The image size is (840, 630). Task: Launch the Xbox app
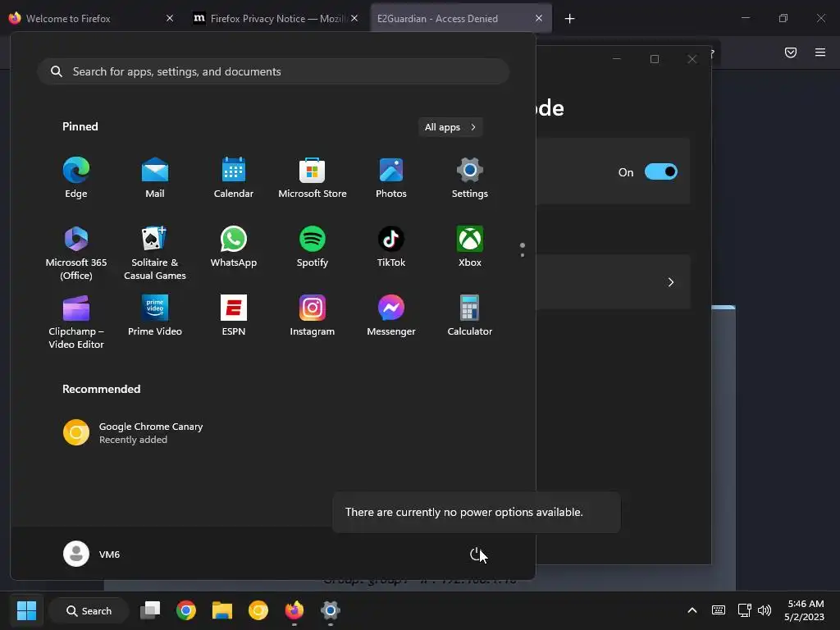coord(470,246)
